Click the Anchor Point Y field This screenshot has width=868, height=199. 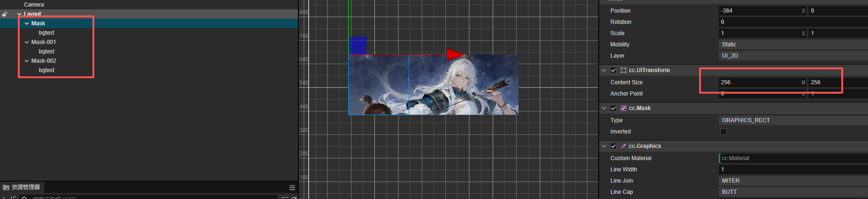838,94
